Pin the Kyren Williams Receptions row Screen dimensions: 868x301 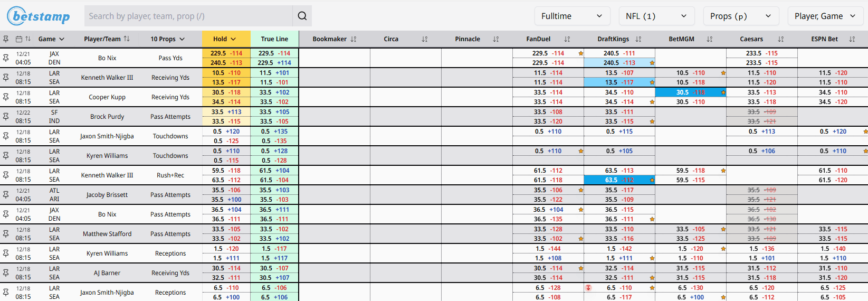coord(6,253)
